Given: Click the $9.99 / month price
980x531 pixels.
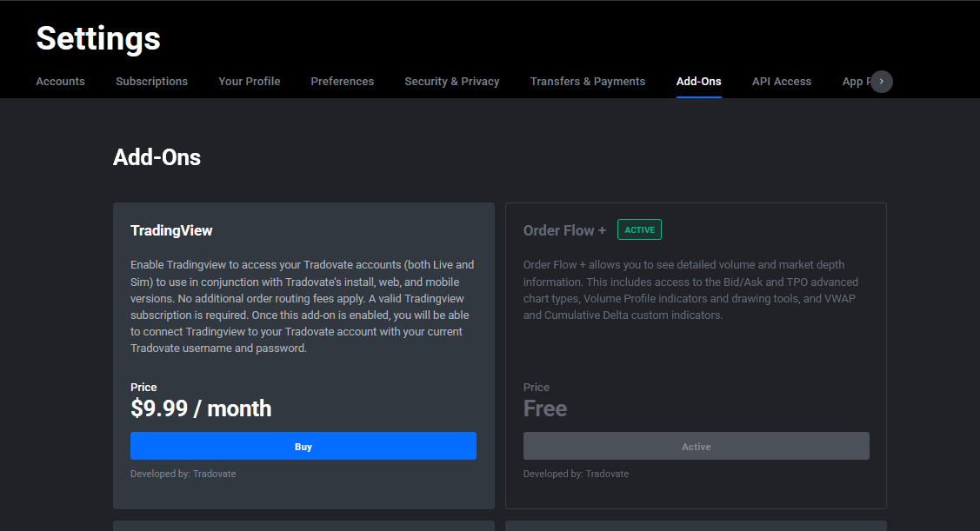Looking at the screenshot, I should pyautogui.click(x=201, y=408).
